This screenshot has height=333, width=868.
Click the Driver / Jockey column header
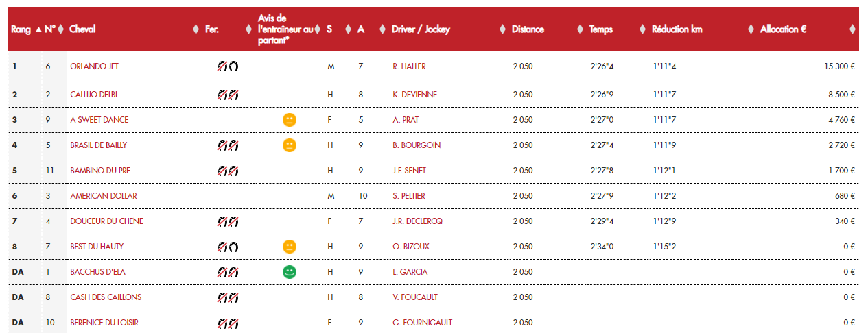[x=421, y=29]
